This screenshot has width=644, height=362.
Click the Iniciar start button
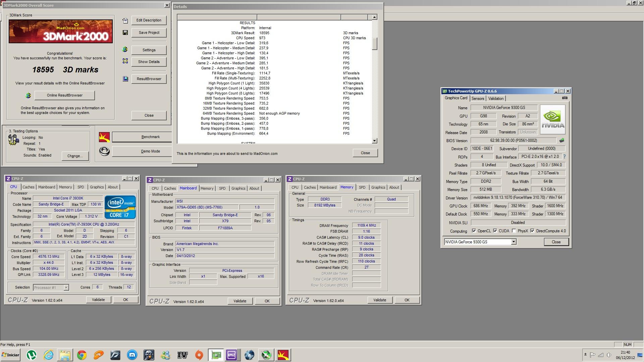pyautogui.click(x=11, y=355)
